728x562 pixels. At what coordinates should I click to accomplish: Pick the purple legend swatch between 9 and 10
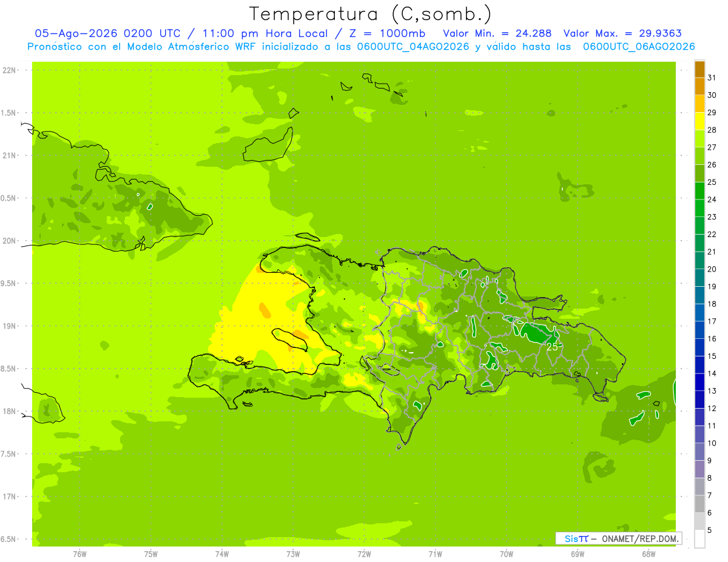699,452
